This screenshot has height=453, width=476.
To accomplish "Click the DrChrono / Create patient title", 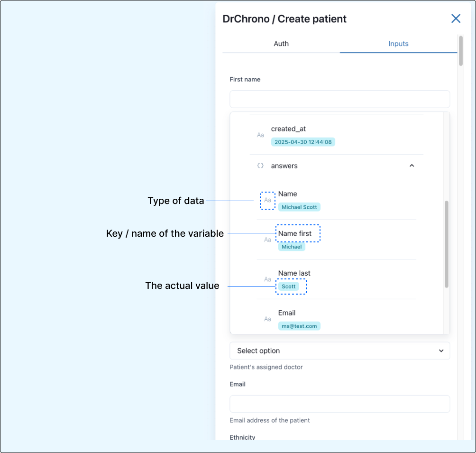I will [x=284, y=19].
